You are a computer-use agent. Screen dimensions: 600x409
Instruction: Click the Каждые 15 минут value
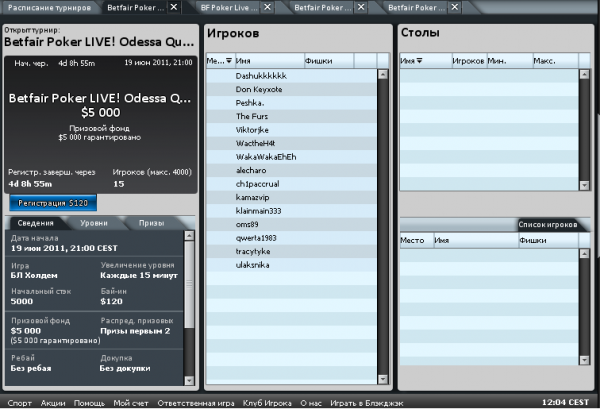pos(139,275)
